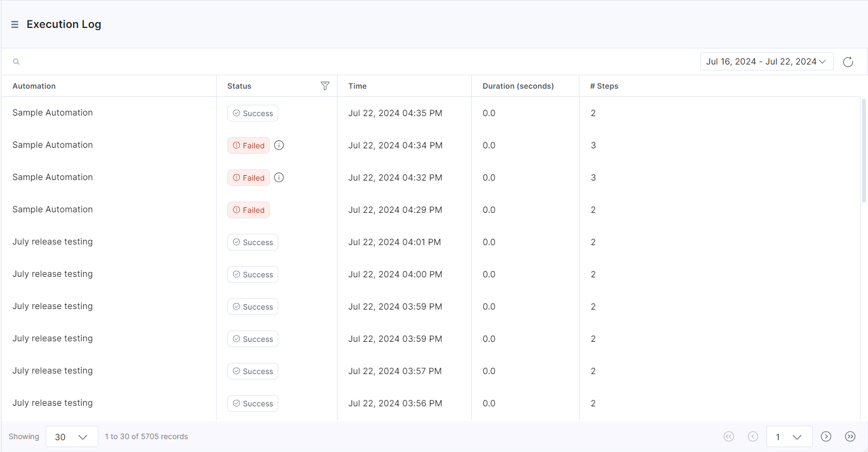Go to the previous page of records

click(752, 436)
